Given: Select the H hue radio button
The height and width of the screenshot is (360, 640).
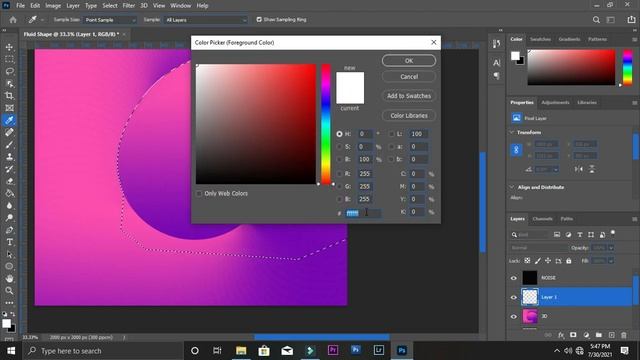Looking at the screenshot, I should (339, 134).
